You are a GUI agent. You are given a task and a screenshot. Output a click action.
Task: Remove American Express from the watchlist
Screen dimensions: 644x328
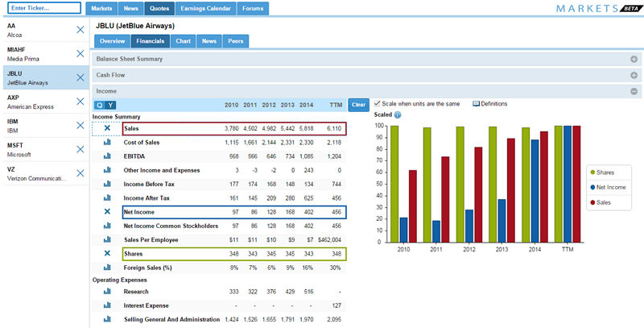coord(80,102)
